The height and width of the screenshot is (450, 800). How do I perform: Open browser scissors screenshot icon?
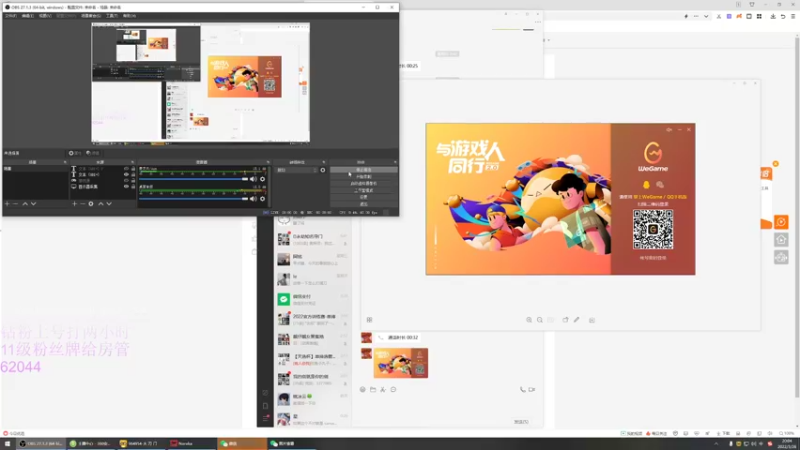pyautogui.click(x=719, y=16)
